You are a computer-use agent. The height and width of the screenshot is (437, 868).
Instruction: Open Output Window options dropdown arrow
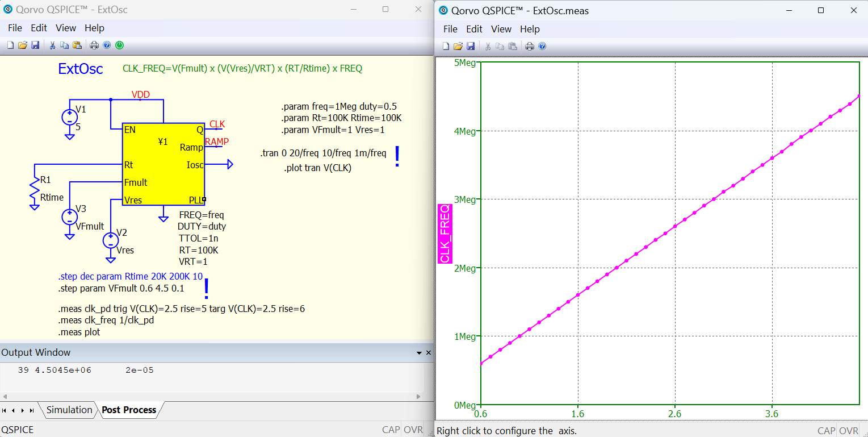click(419, 353)
